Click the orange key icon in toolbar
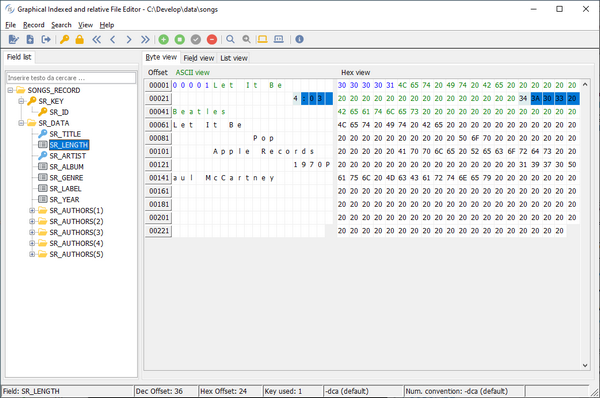Viewport: 600px width, 398px height. (64, 39)
